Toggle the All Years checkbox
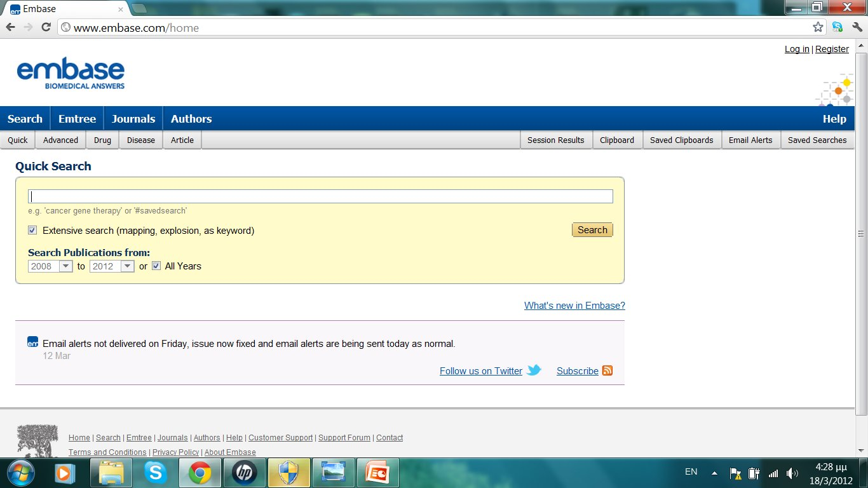The image size is (868, 488). coord(156,266)
